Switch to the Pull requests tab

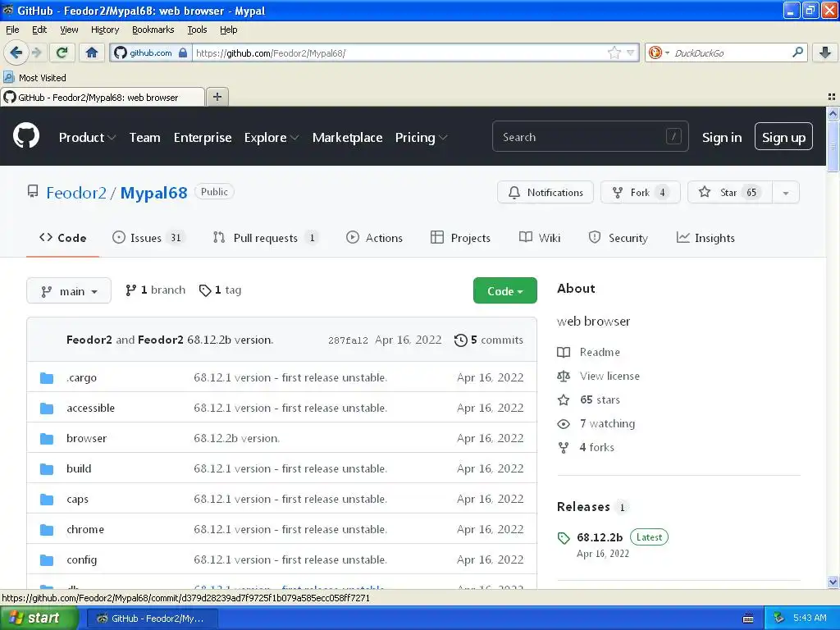click(265, 238)
